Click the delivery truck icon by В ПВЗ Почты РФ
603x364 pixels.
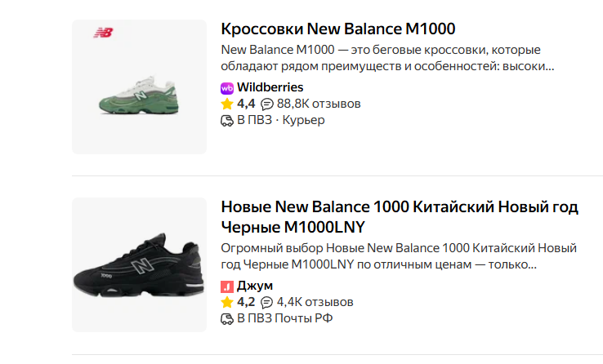(x=227, y=318)
